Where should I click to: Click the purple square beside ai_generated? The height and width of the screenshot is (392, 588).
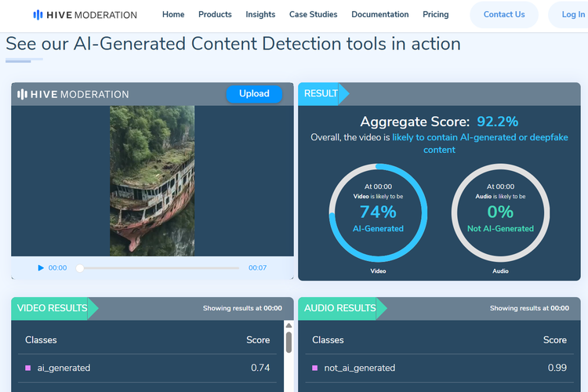coord(28,368)
